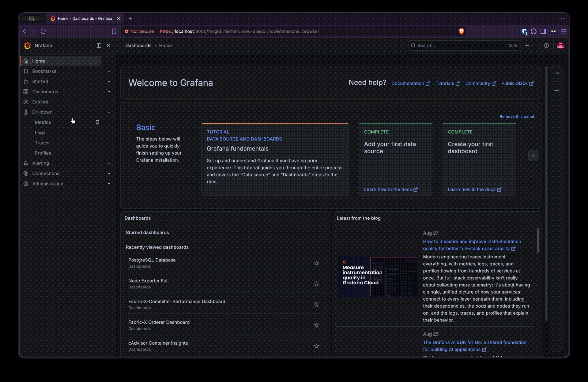Star the Fabric-X Orderer Dashboard
588x382 pixels.
[x=316, y=325]
